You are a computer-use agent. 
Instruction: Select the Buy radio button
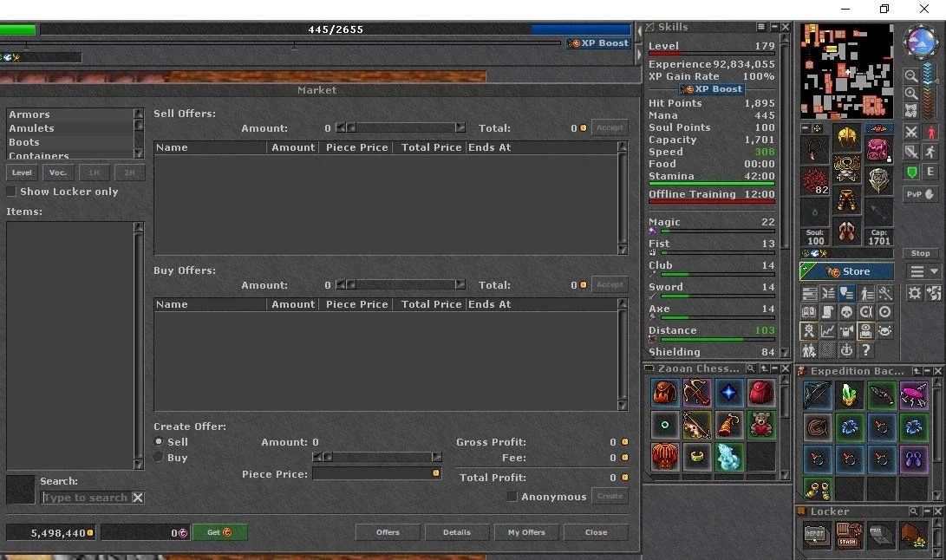tap(159, 457)
